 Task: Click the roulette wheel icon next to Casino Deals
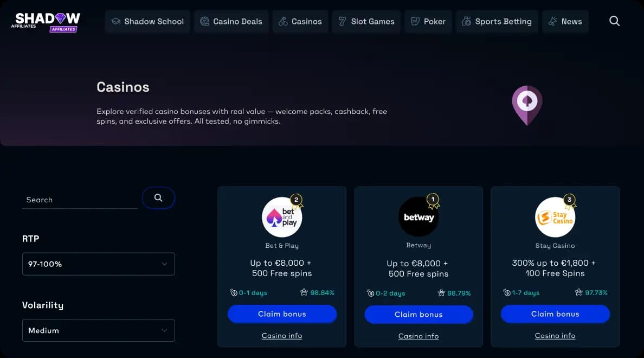point(204,21)
